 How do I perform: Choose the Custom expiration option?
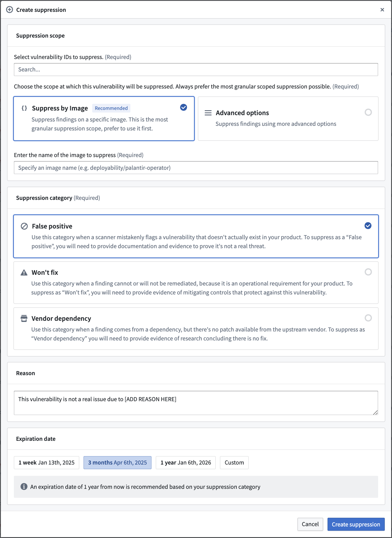click(234, 463)
